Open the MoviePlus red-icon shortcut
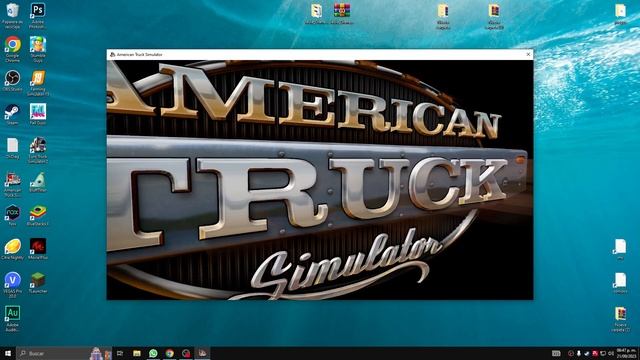This screenshot has height=360, width=640. tap(38, 249)
